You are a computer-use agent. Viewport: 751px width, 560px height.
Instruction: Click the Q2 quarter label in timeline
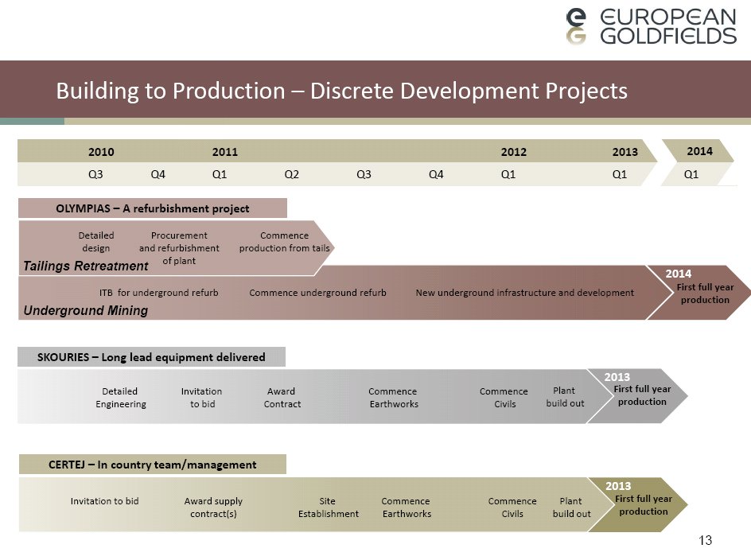(x=292, y=174)
